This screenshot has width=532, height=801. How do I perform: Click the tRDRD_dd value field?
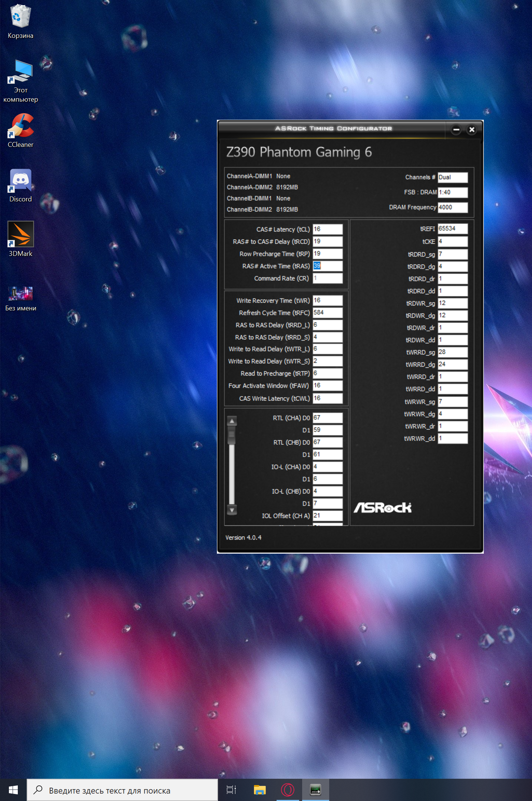[453, 291]
